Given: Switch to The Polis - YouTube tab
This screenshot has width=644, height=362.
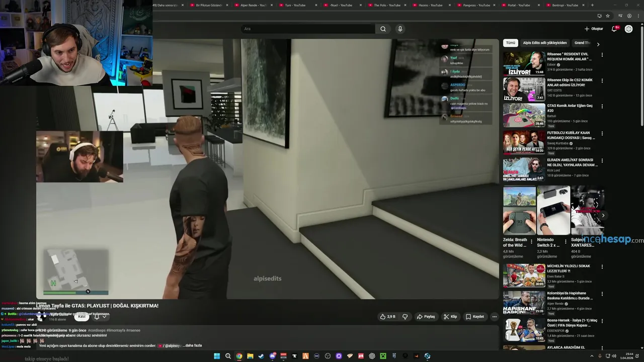Looking at the screenshot, I should point(387,5).
